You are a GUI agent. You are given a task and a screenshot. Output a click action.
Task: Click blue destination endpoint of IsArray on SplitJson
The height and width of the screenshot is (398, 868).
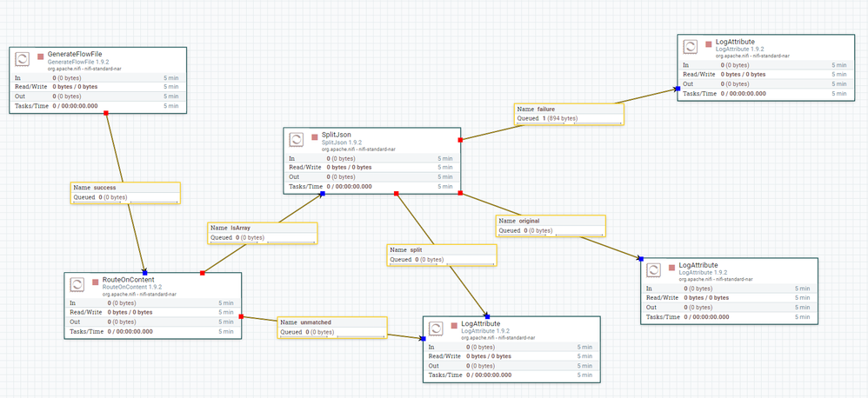click(x=322, y=194)
